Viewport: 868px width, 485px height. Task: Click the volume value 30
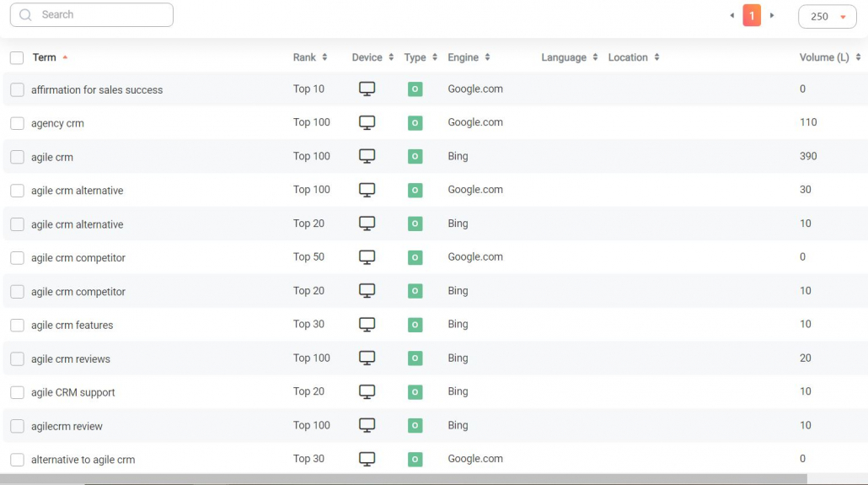point(806,190)
